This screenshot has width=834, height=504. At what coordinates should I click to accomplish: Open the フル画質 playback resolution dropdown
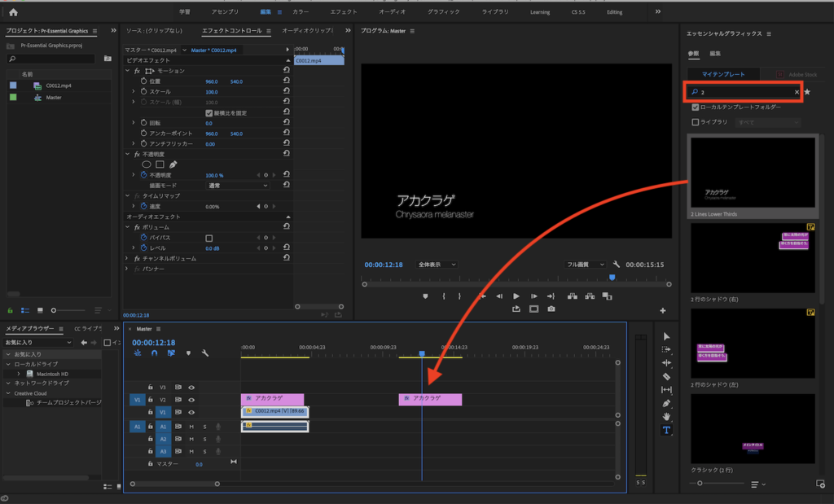pyautogui.click(x=586, y=265)
